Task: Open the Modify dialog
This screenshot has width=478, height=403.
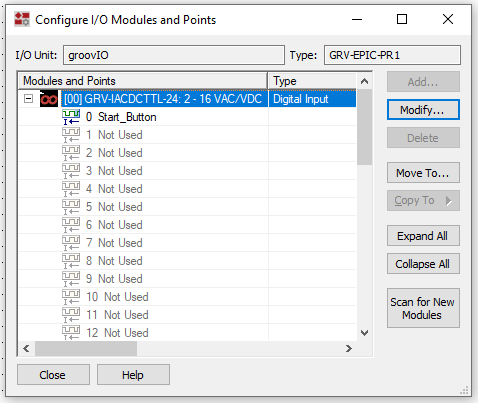Action: [x=423, y=110]
